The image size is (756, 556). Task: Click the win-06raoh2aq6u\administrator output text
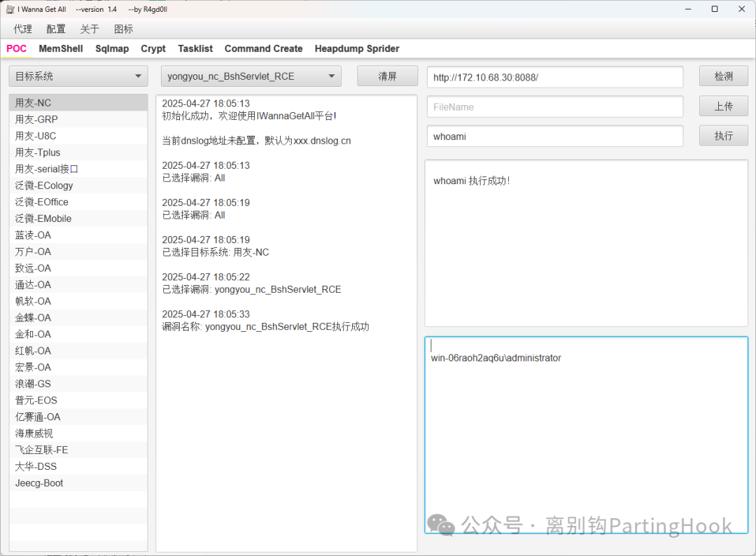click(496, 358)
